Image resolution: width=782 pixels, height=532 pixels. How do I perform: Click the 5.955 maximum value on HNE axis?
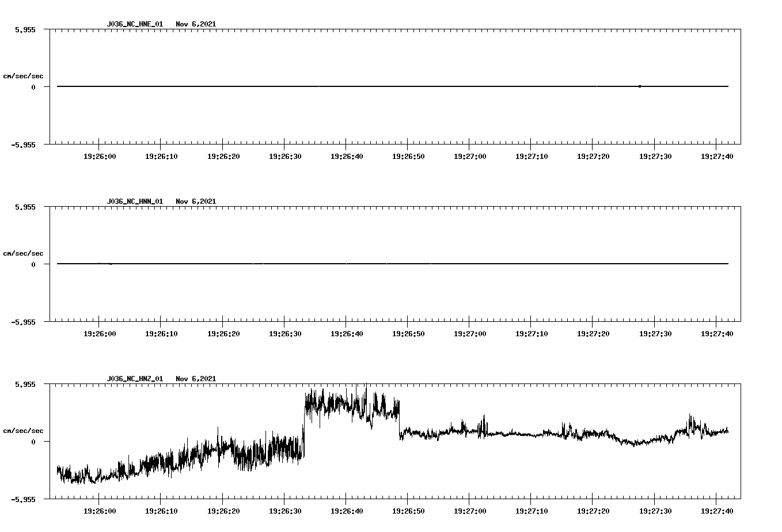coord(25,29)
